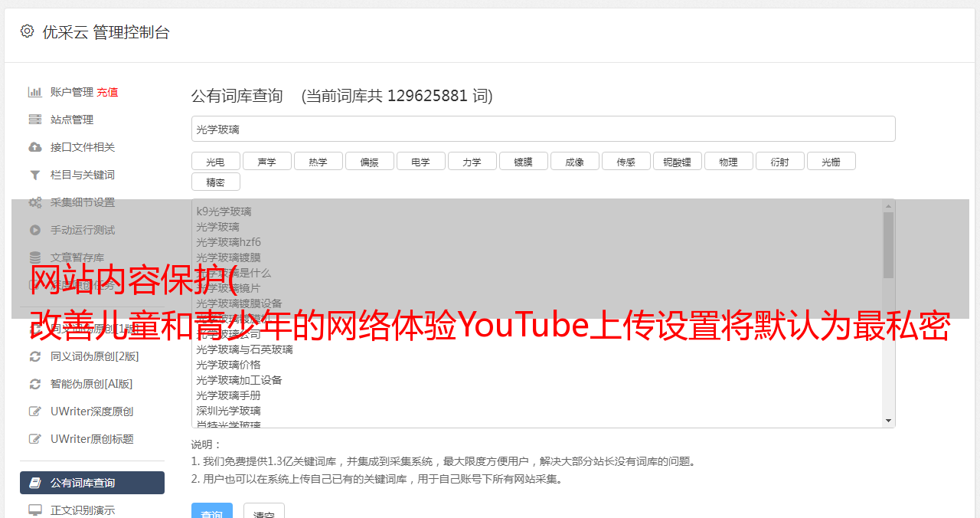Select the 精密 keyword tag
Image resolution: width=980 pixels, height=518 pixels.
pyautogui.click(x=215, y=182)
